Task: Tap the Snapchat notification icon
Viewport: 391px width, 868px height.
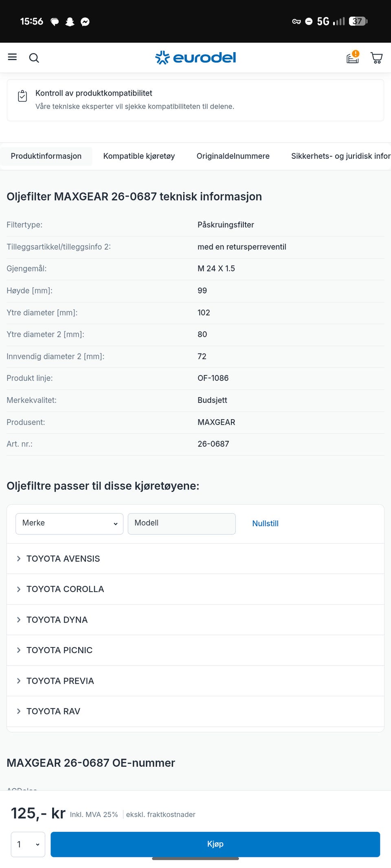Action: pyautogui.click(x=70, y=22)
